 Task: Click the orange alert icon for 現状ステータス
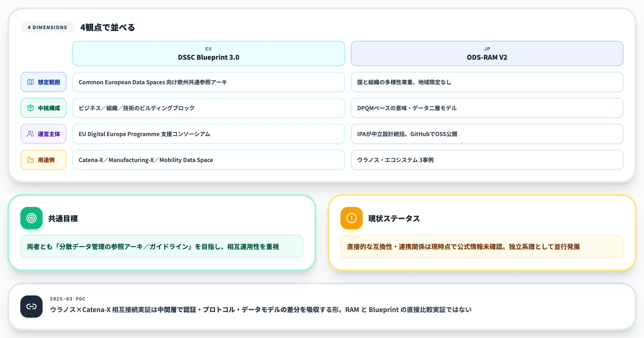pos(352,218)
